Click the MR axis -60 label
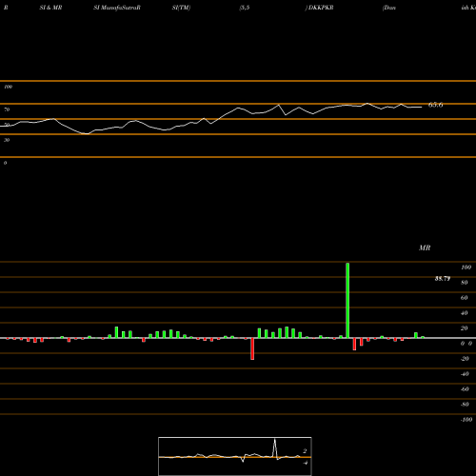 pos(465,389)
